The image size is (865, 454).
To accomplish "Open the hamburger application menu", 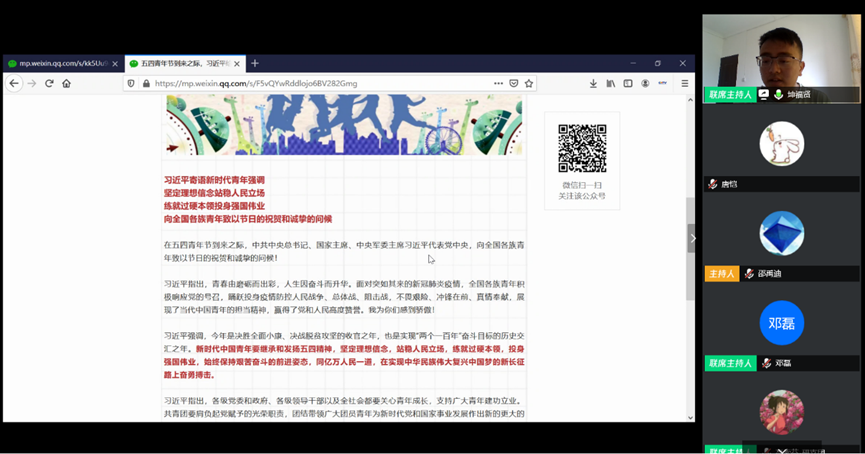I will (x=685, y=84).
